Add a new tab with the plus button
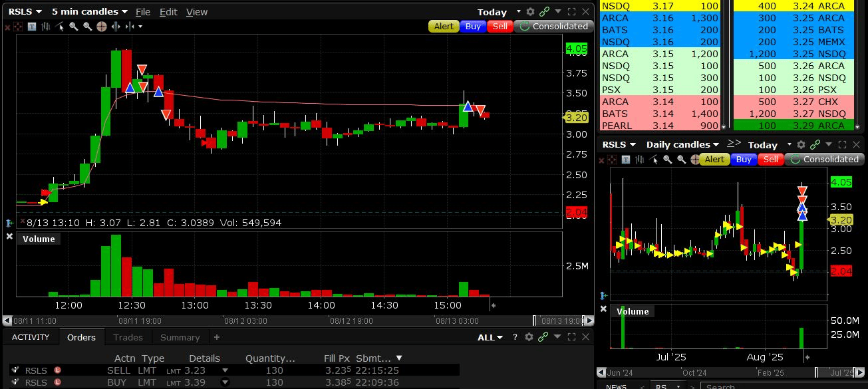868x389 pixels. pyautogui.click(x=216, y=337)
